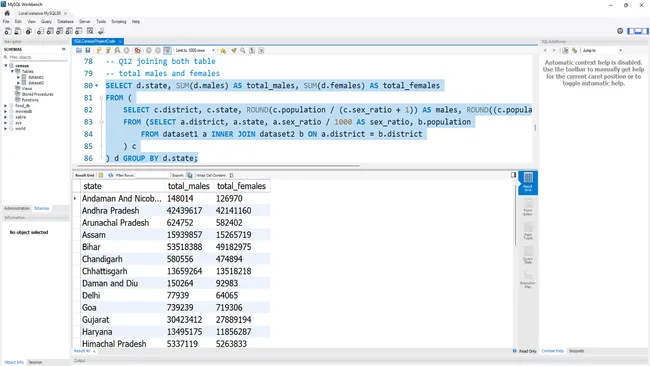This screenshot has height=366, width=650.
Task: Search table data icon
Action: (x=90, y=31)
